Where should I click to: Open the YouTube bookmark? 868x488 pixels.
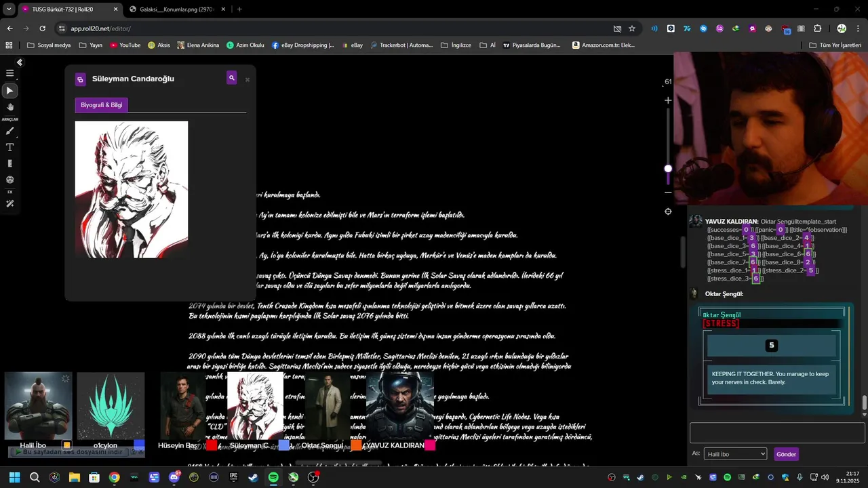point(125,45)
